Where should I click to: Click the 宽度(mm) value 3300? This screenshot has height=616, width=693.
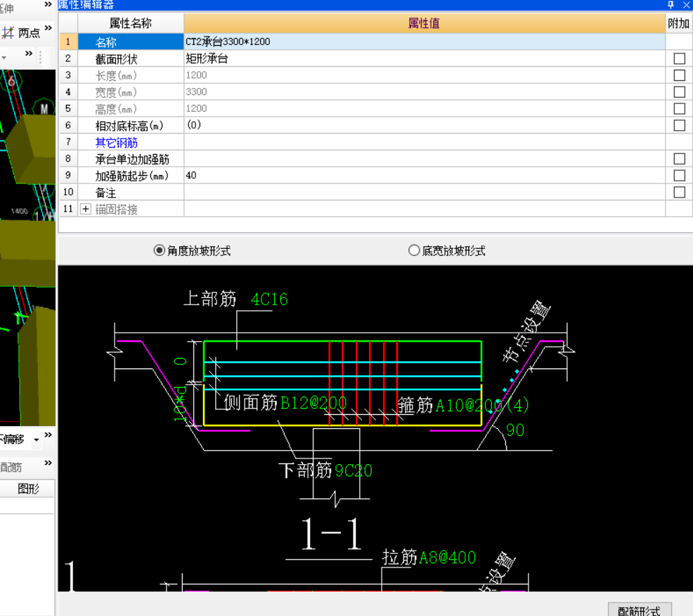click(x=425, y=92)
